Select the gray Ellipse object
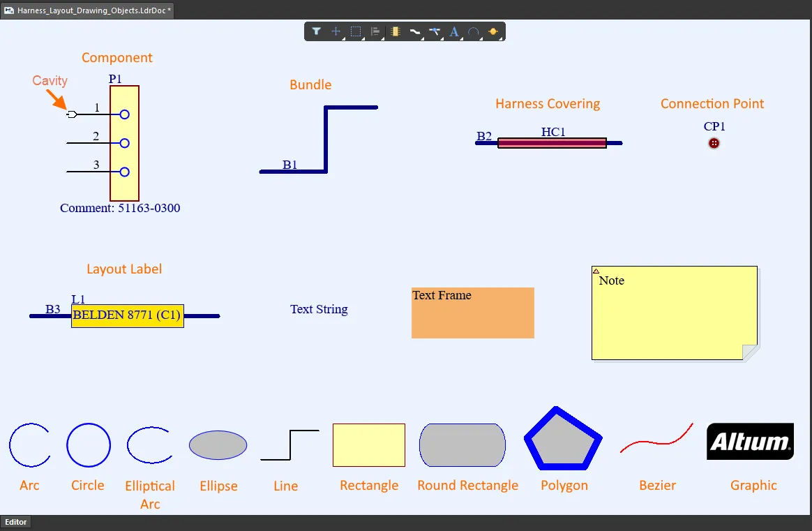 218,445
